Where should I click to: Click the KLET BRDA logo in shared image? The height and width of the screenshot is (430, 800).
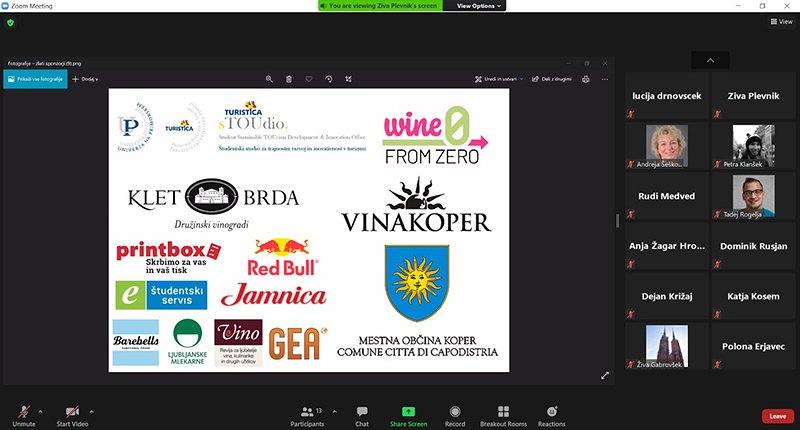213,204
